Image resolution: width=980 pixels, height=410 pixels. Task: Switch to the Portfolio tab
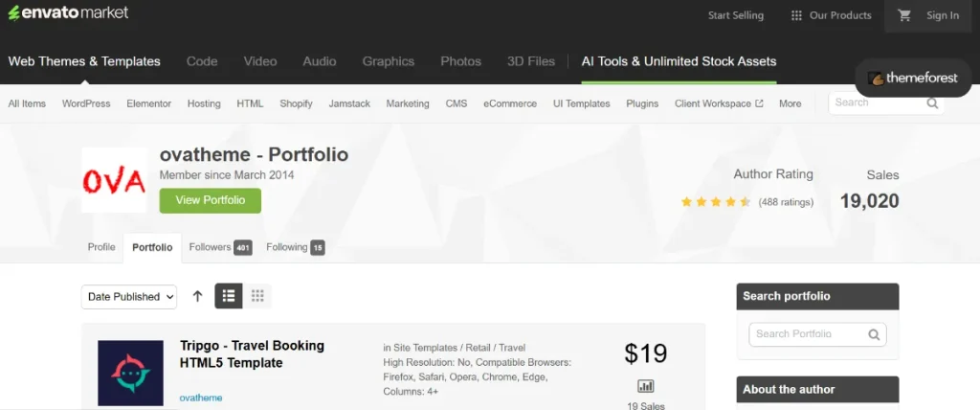pos(152,248)
